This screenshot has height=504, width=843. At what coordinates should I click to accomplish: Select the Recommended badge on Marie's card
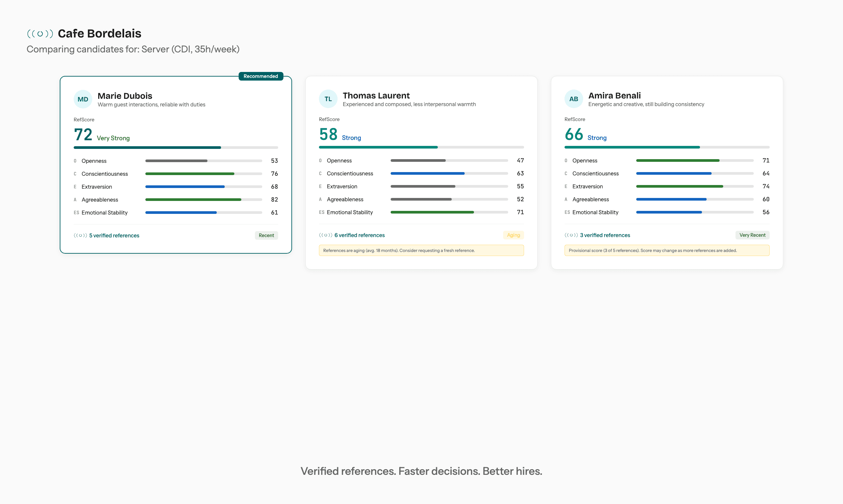(261, 76)
